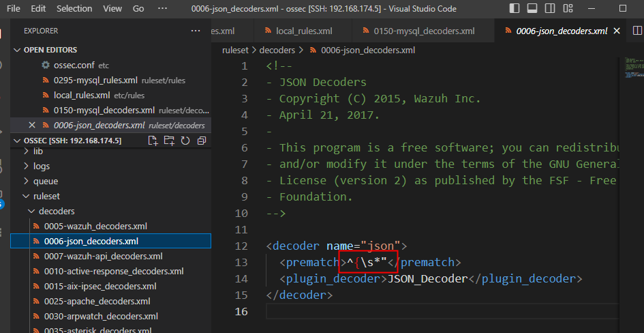Switch to local_rules.xml editor tab

(303, 31)
